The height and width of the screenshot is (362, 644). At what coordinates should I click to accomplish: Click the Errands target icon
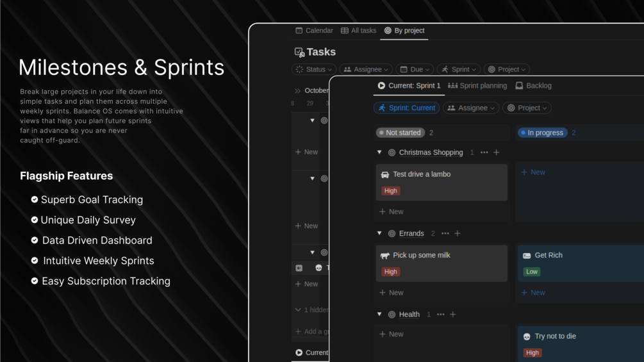(392, 233)
